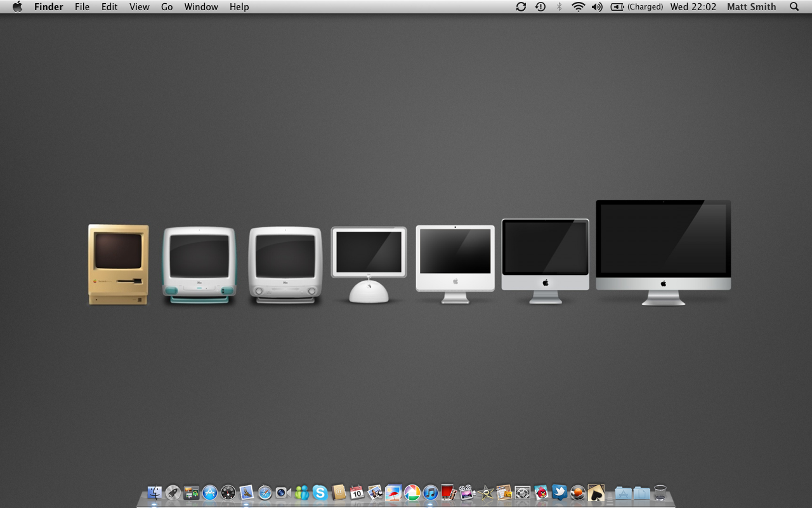Open the film reels and screen icon
The image size is (812, 508).
point(468,492)
